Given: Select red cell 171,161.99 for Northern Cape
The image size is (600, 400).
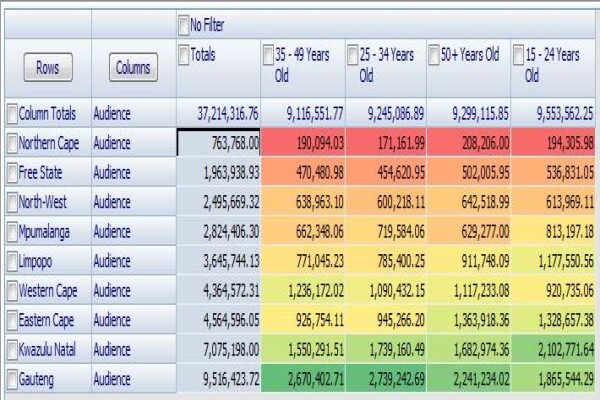Looking at the screenshot, I should 386,142.
